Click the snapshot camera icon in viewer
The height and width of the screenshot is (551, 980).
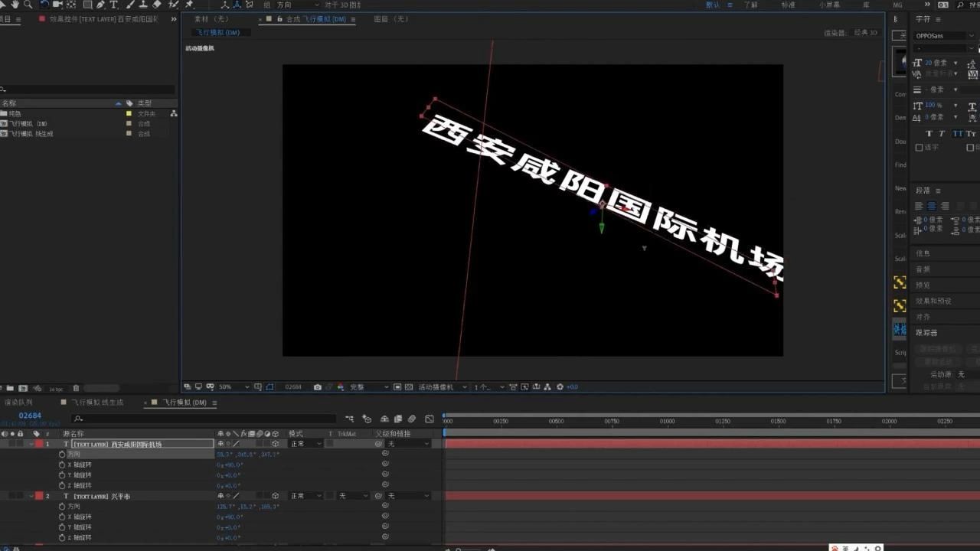(x=318, y=387)
